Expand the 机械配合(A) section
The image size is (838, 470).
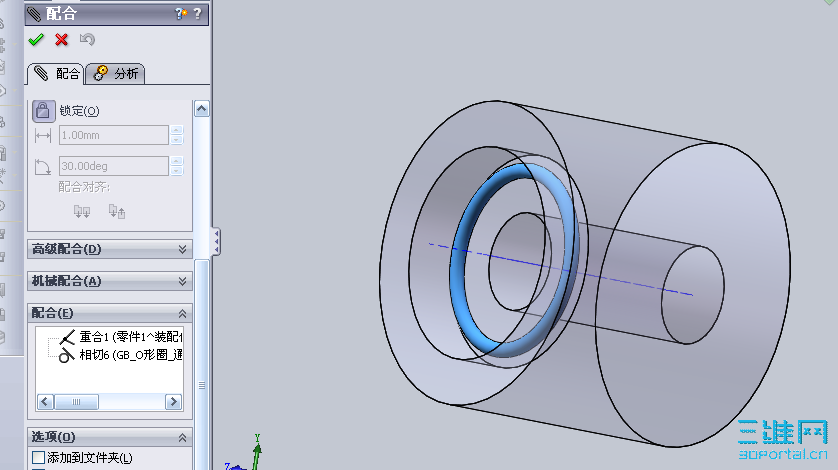point(110,281)
